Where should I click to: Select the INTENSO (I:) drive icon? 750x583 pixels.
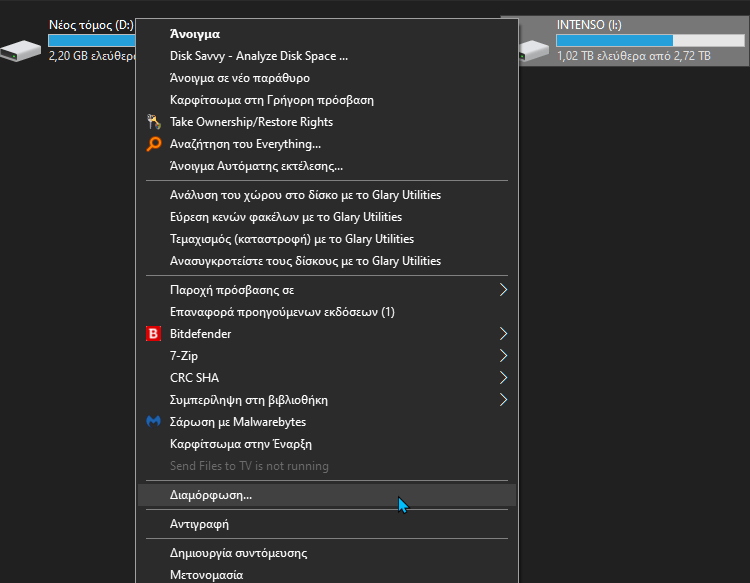(x=534, y=51)
